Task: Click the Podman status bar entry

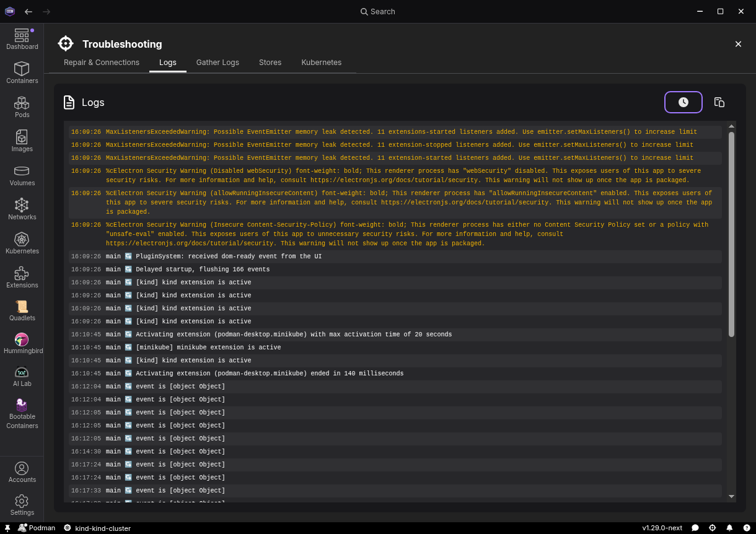Action: (37, 528)
